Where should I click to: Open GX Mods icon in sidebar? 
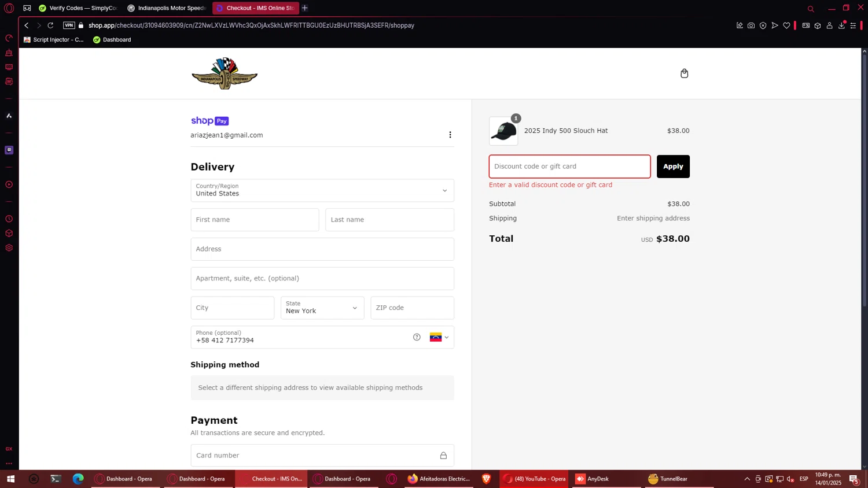pyautogui.click(x=9, y=82)
